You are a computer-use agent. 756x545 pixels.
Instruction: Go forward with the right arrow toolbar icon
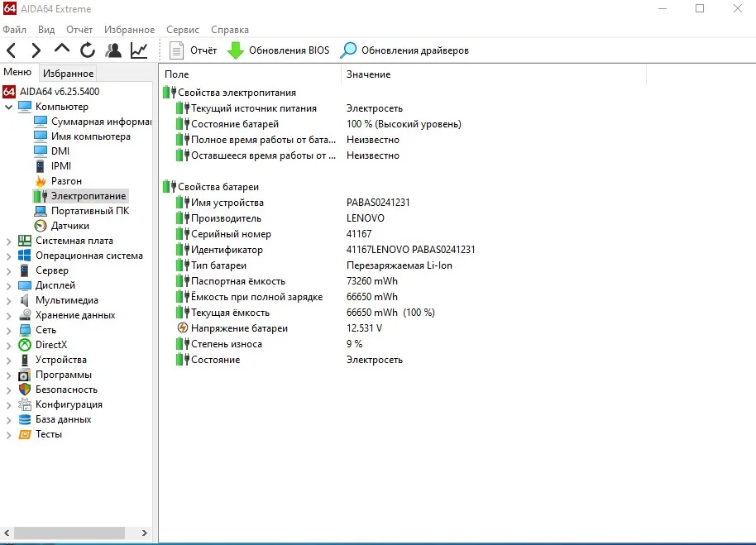36,50
